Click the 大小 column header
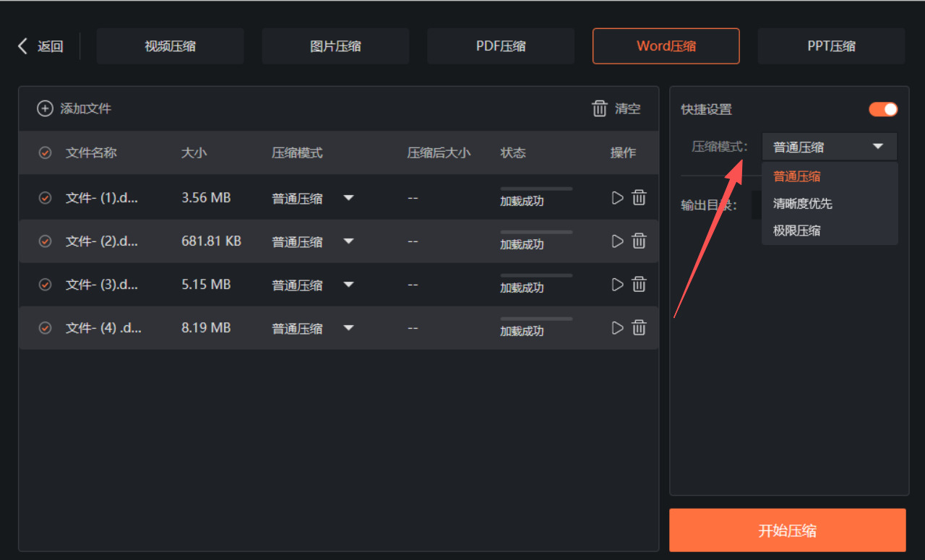The height and width of the screenshot is (560, 925). (194, 152)
